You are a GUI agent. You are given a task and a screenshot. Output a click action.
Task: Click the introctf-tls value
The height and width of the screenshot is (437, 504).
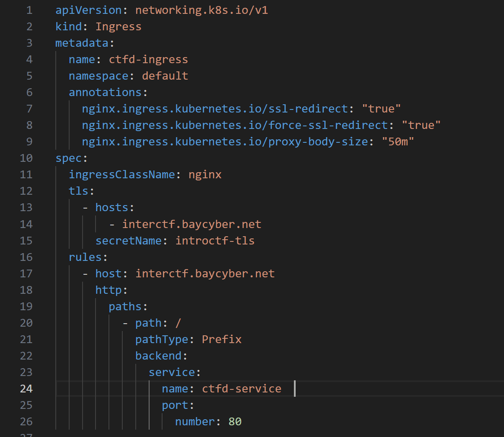215,241
